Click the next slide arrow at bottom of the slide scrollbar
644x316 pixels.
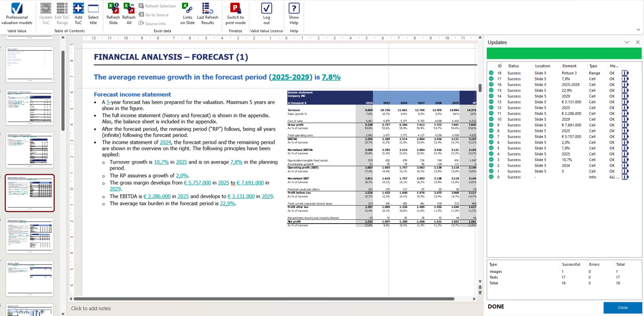pyautogui.click(x=480, y=293)
